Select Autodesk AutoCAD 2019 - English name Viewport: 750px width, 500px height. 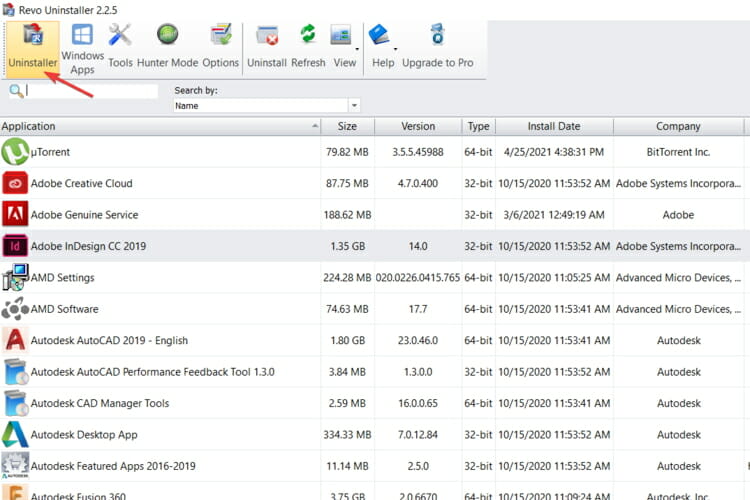point(110,340)
